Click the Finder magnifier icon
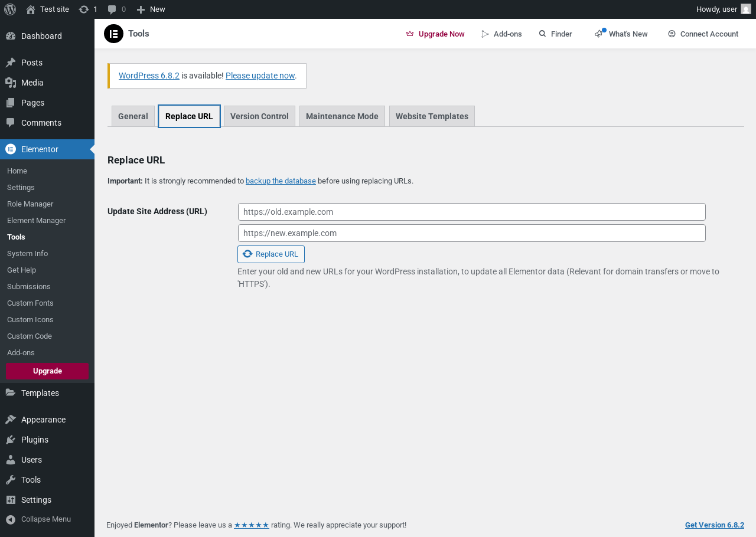 [x=542, y=34]
